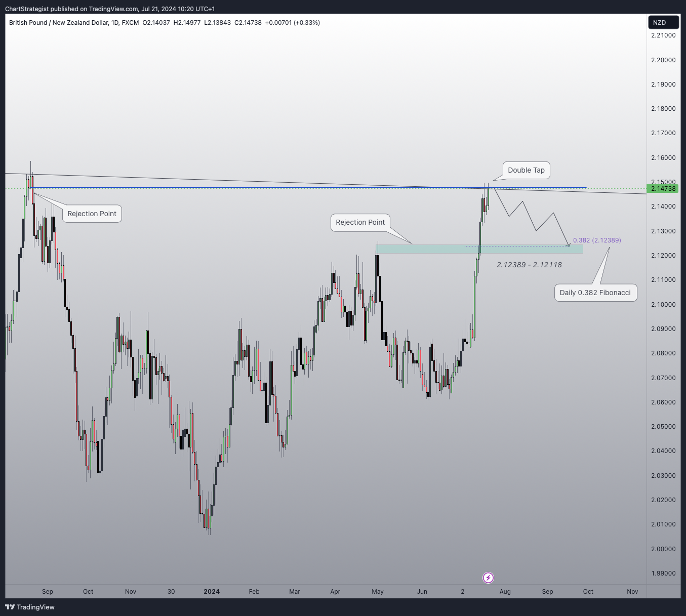Click the 'H2.14977' high value in header

(187, 23)
